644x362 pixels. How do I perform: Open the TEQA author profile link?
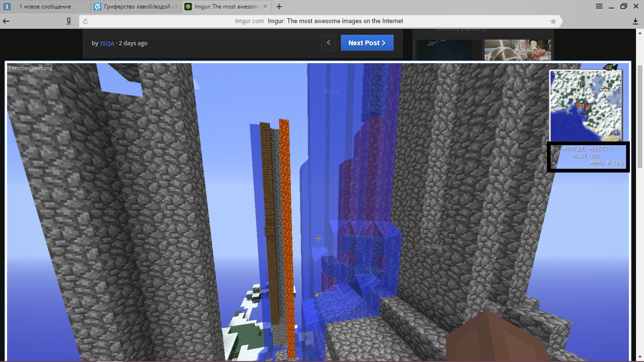pos(107,43)
